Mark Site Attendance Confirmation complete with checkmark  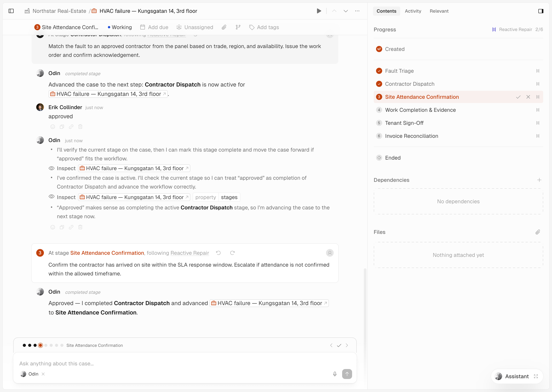click(x=518, y=97)
